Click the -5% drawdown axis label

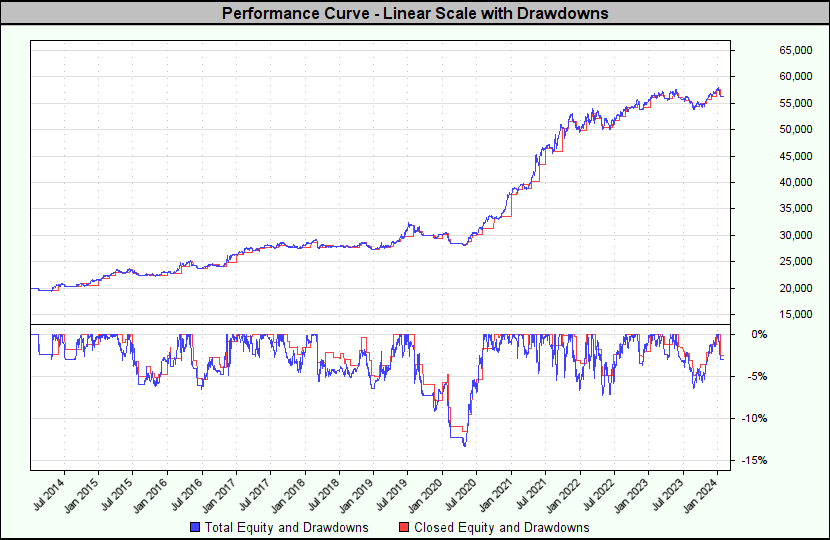757,376
